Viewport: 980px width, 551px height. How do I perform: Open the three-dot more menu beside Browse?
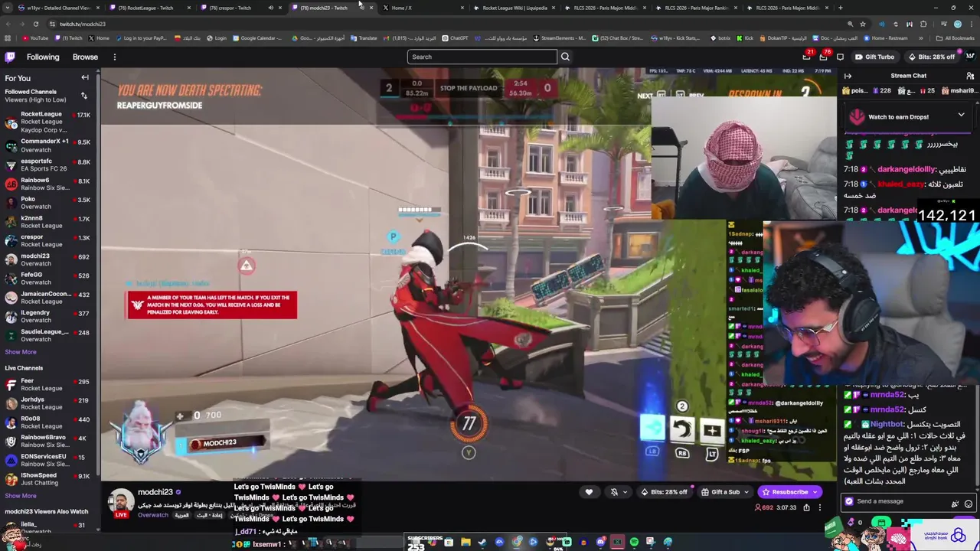[115, 57]
